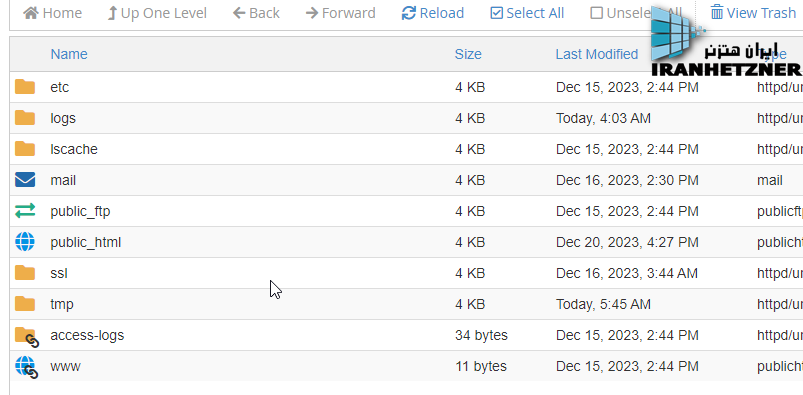
Task: Check the Select All checkbox
Action: click(496, 13)
